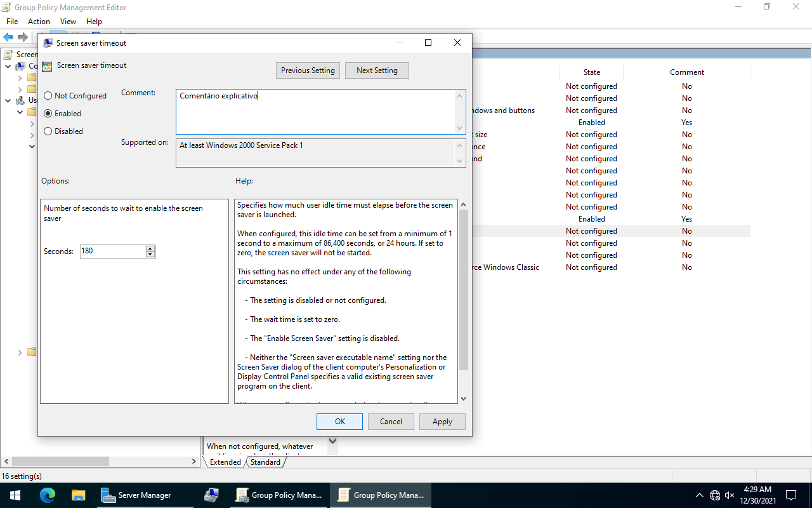Image resolution: width=812 pixels, height=508 pixels.
Task: Click the blue Back arrow in toolbar
Action: (x=8, y=37)
